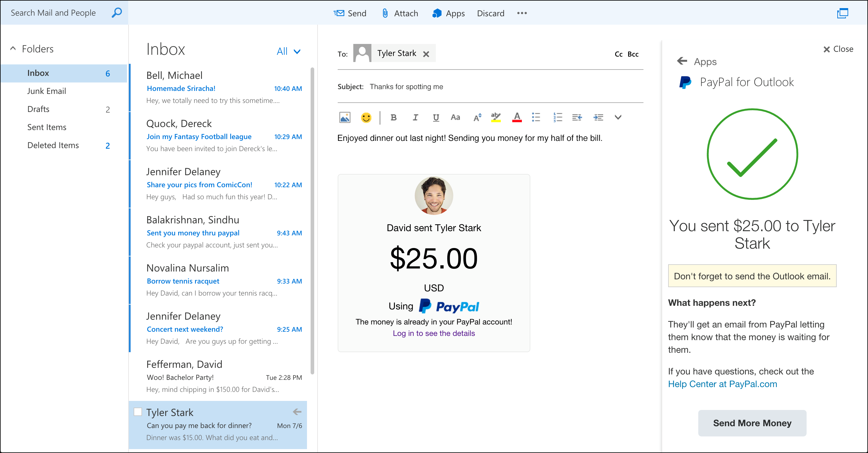Open the Drafts folder

coord(39,109)
